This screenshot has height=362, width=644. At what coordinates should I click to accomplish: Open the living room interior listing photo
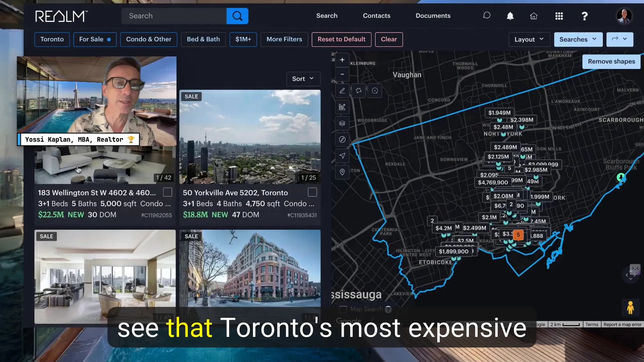pos(105,276)
